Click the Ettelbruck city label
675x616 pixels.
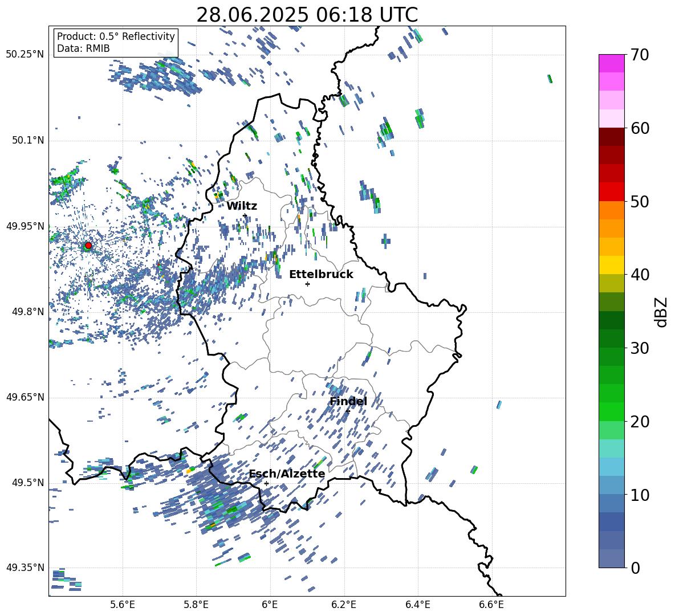321,275
